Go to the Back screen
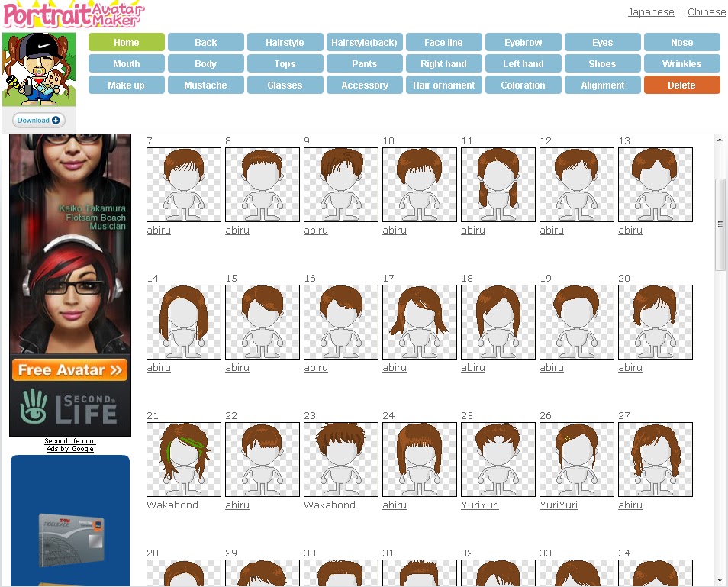728x587 pixels. coord(205,42)
